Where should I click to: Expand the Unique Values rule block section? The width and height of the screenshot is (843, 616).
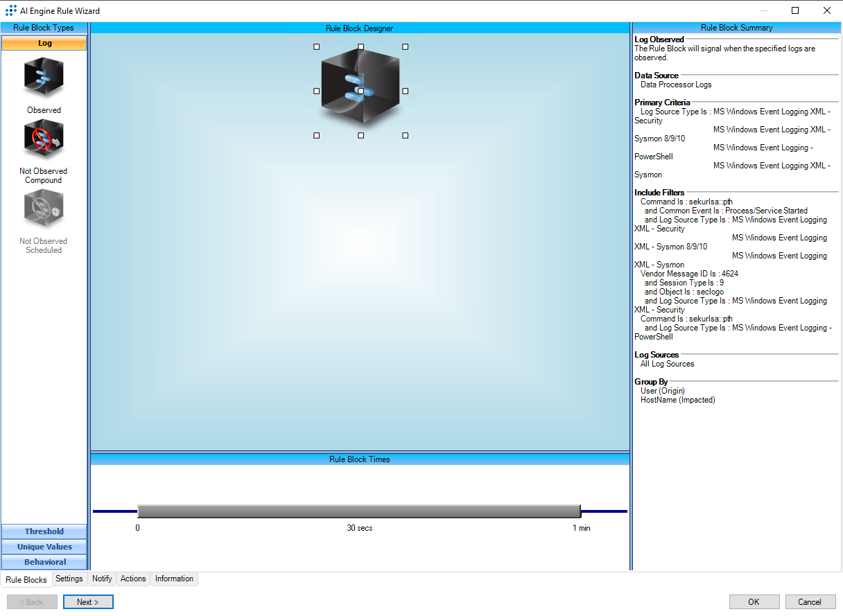pos(44,547)
